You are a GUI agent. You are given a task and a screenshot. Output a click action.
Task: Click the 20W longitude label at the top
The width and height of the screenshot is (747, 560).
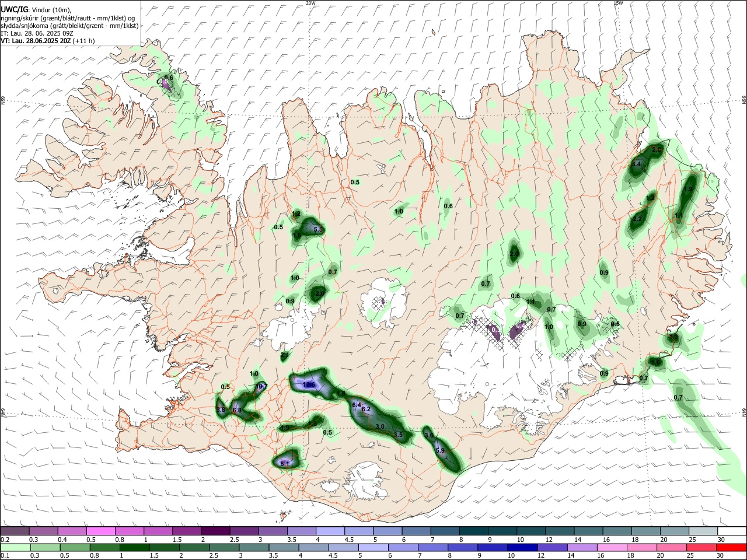coord(310,3)
